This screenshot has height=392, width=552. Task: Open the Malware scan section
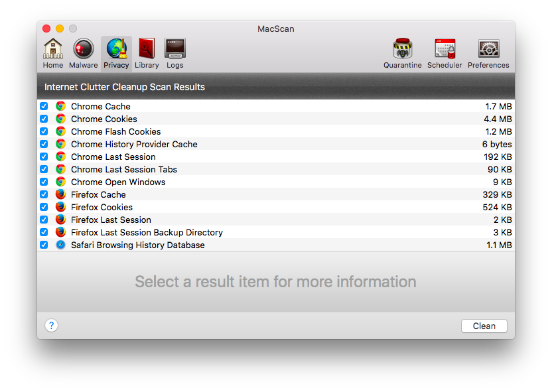[x=83, y=54]
